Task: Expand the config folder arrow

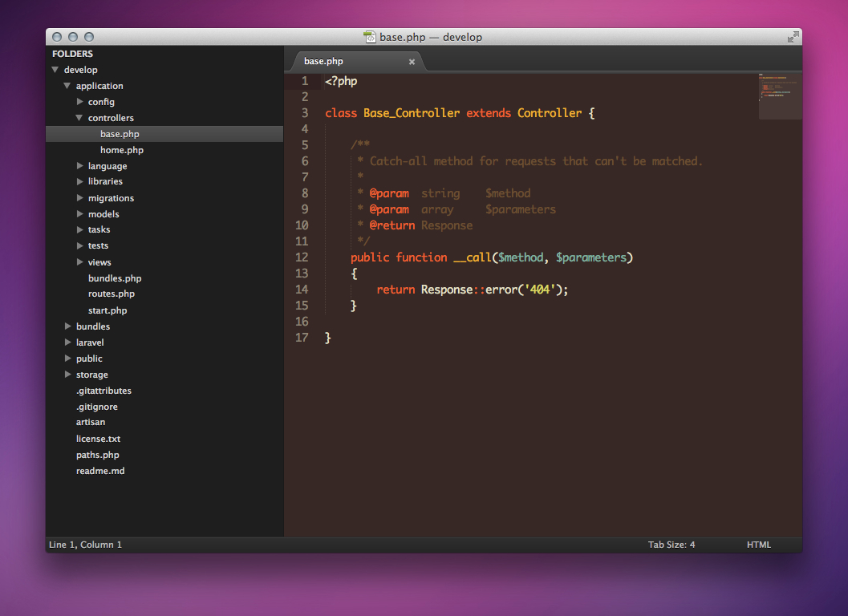Action: tap(80, 102)
